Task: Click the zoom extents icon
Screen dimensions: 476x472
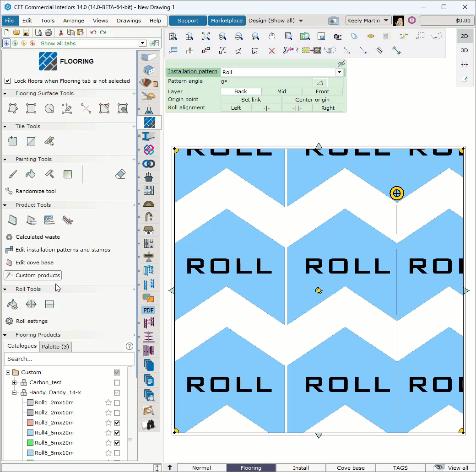Action: pyautogui.click(x=206, y=37)
